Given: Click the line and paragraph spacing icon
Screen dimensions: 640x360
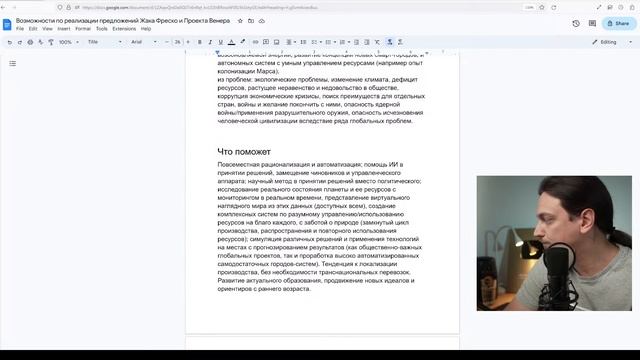Looking at the screenshot, I should (x=303, y=42).
